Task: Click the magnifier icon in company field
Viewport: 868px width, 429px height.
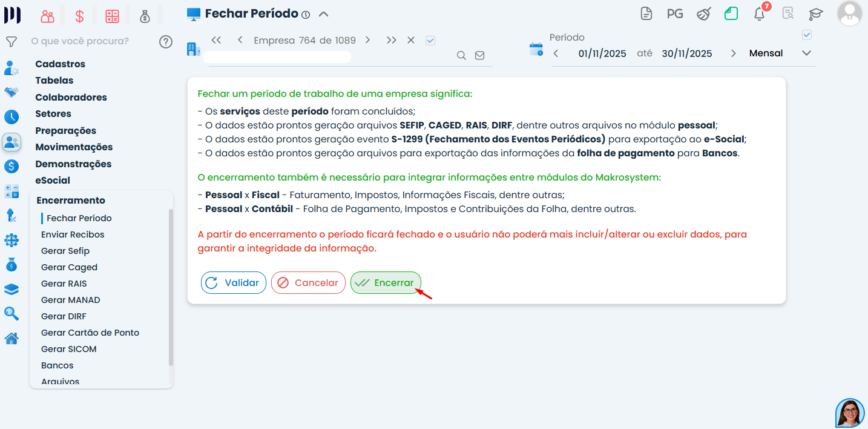Action: tap(461, 56)
